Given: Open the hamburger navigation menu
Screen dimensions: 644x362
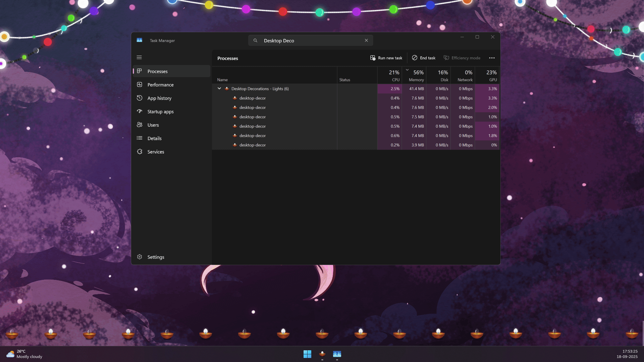Looking at the screenshot, I should point(139,57).
